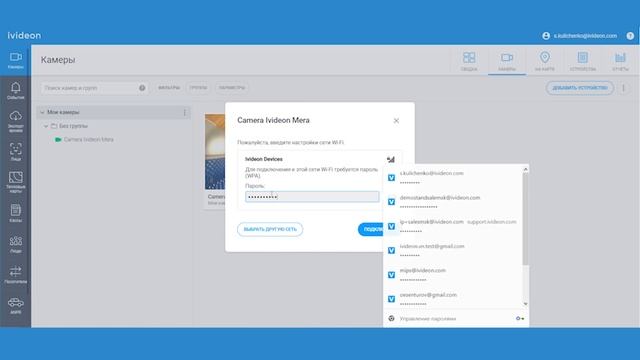The image size is (640, 360).
Task: Open the three-dot menu beside Добавить устройство
Action: click(x=623, y=88)
